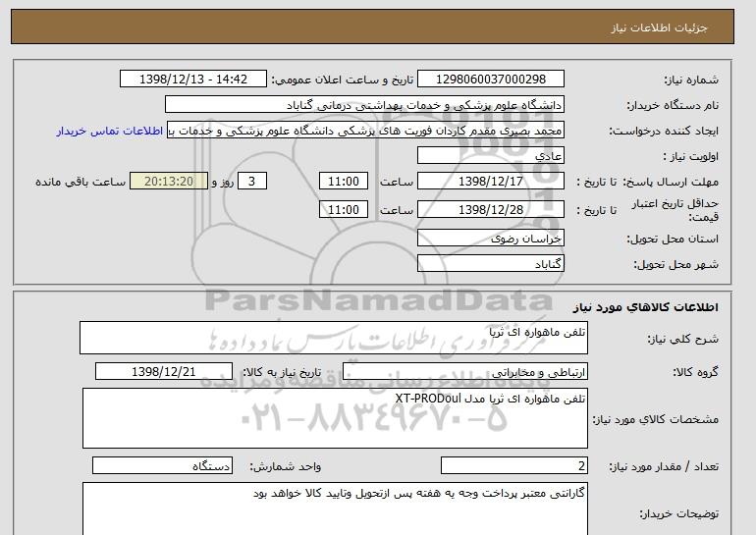Click the label تاریخ نیاز به کالا

(x=282, y=372)
